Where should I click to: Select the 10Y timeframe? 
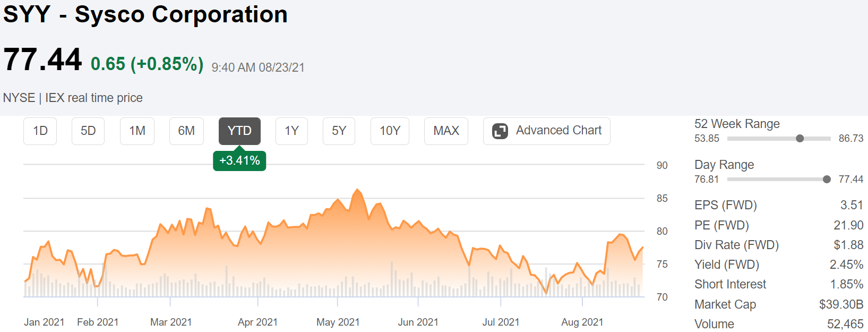[390, 130]
